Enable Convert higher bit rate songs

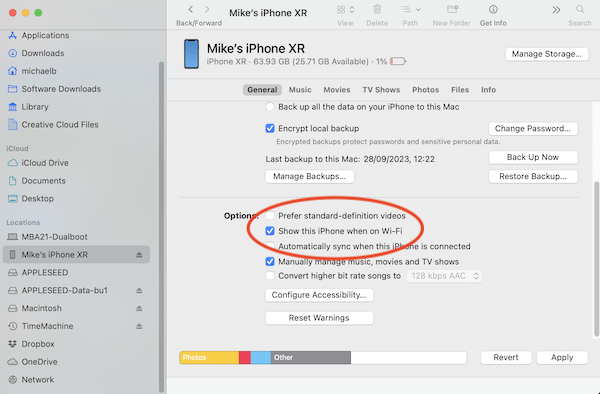point(270,276)
